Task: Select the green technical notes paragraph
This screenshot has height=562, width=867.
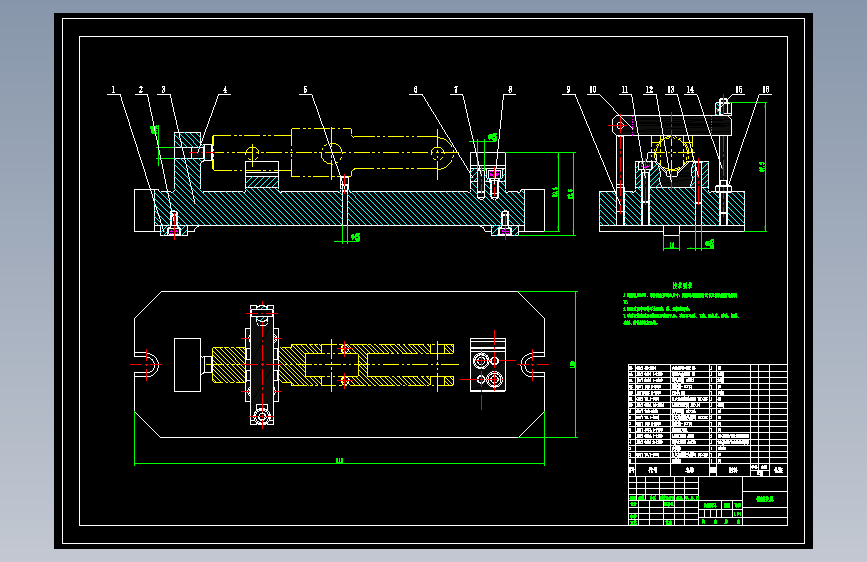Action: [x=681, y=309]
